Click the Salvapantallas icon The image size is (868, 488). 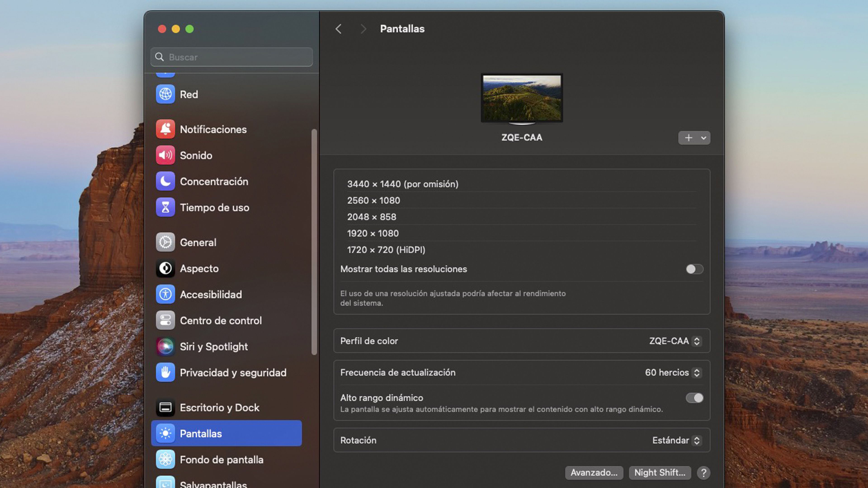165,482
